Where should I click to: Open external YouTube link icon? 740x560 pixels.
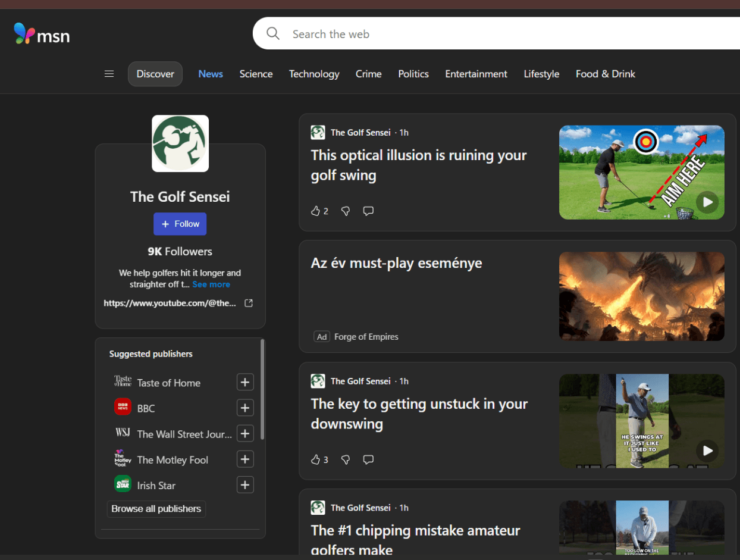pyautogui.click(x=249, y=303)
